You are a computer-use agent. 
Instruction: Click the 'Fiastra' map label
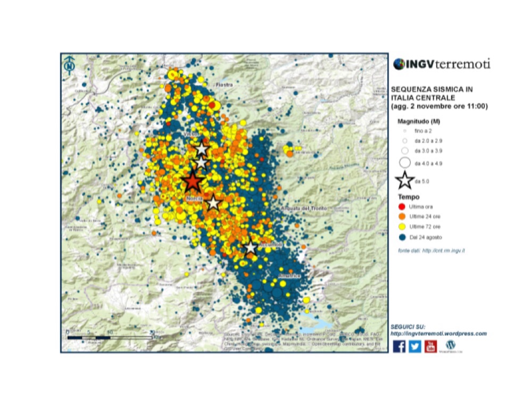(225, 85)
